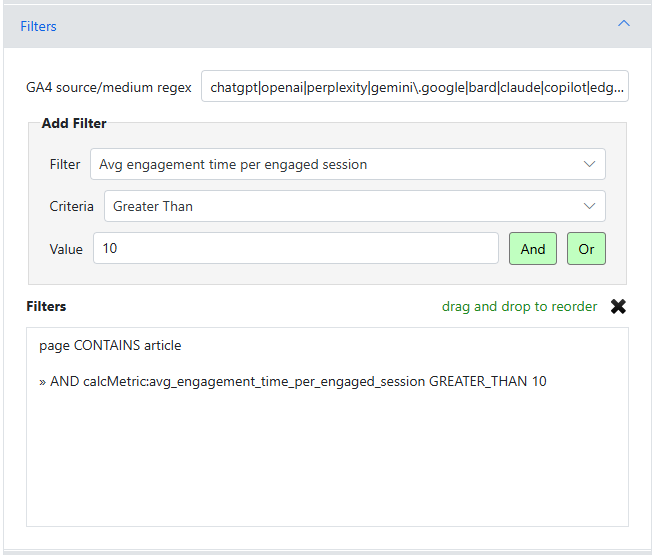This screenshot has width=656, height=555.
Task: Open the Filter dropdown menu
Action: [348, 164]
